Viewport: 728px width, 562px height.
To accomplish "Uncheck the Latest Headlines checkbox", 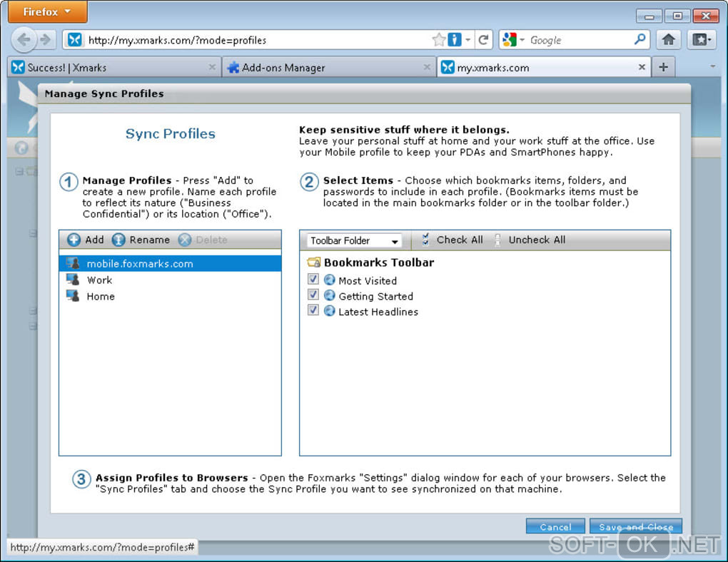I will (313, 310).
